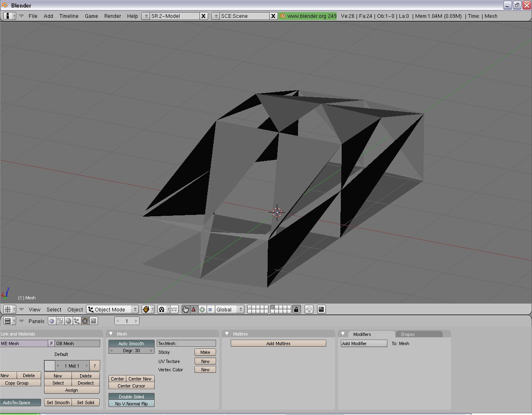Click the buttons window type icon

[10, 321]
